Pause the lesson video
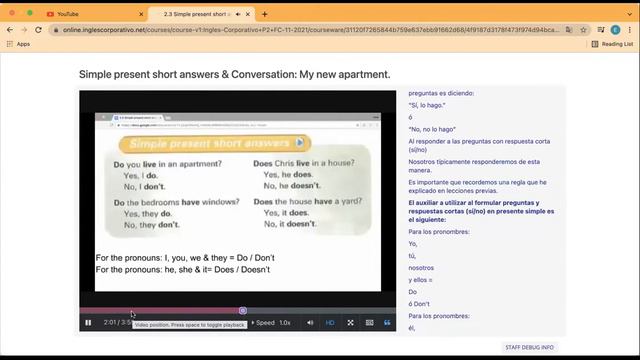640x360 pixels. pyautogui.click(x=88, y=322)
